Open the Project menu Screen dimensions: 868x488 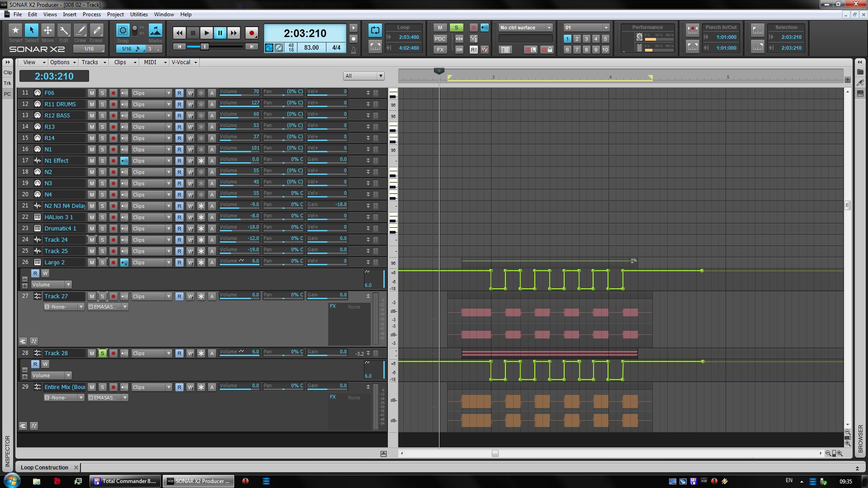coord(115,14)
